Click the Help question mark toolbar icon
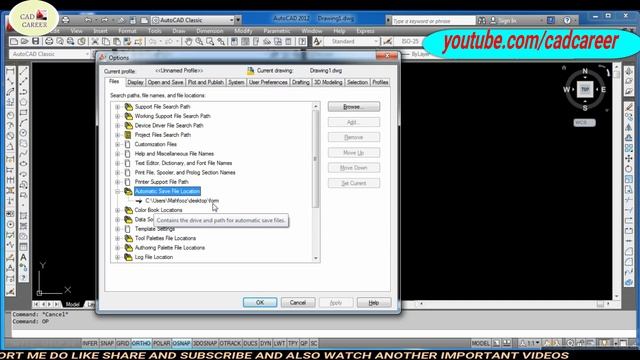The width and height of the screenshot is (640, 360). click(x=302, y=42)
